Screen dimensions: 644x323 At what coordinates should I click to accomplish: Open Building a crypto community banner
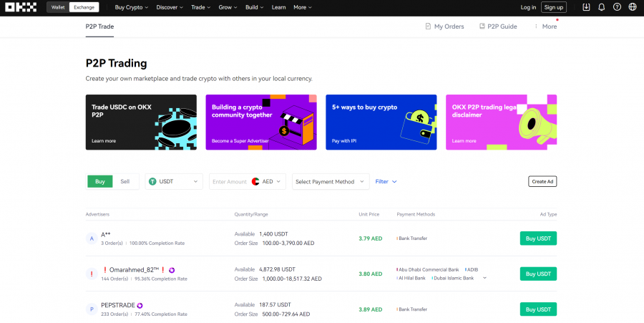(260, 122)
